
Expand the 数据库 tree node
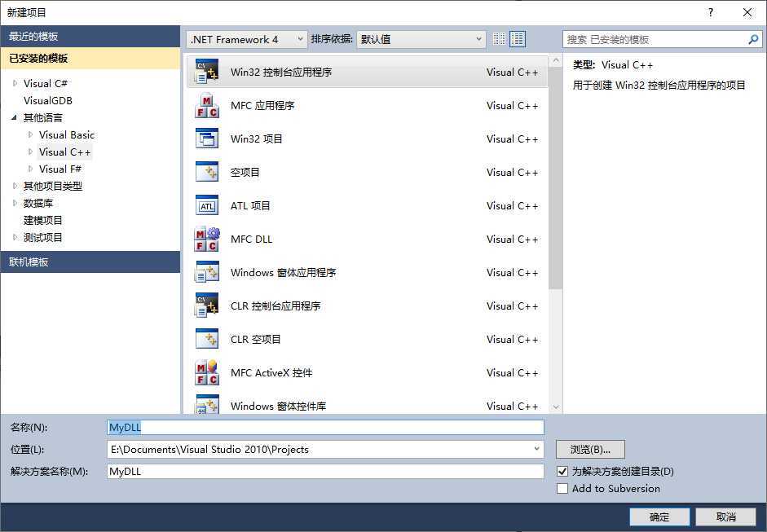[x=15, y=204]
